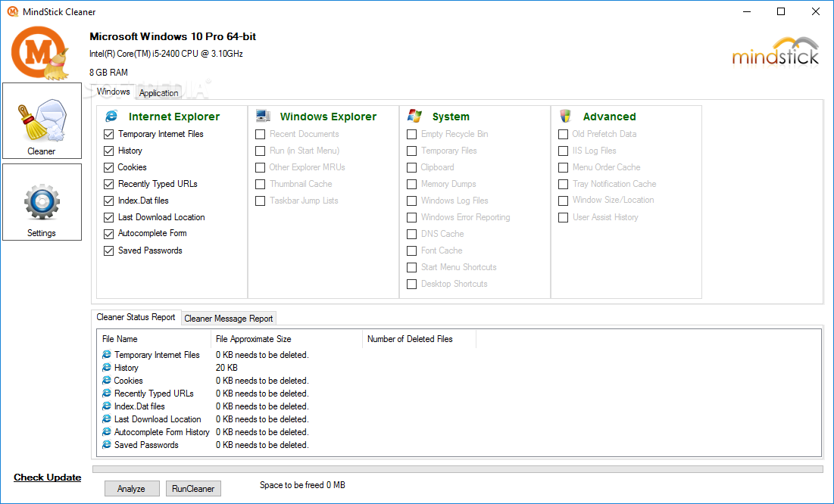Check Desktop Shortcuts option
Screen dimensions: 834x504
point(411,284)
